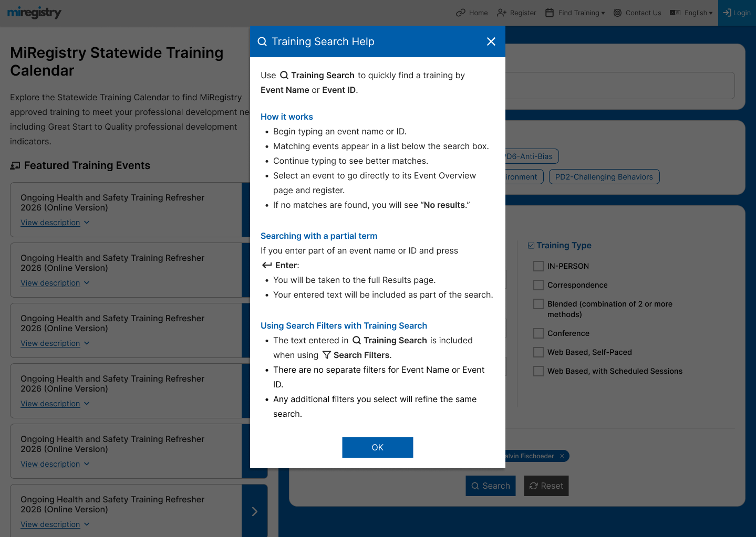Check the Correspondence option
The image size is (756, 537).
point(538,285)
